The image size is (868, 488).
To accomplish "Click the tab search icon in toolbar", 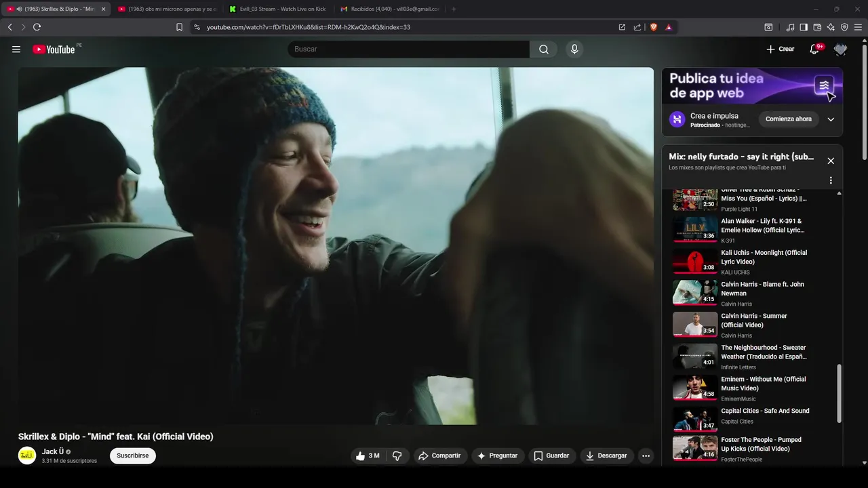I will pyautogui.click(x=768, y=27).
